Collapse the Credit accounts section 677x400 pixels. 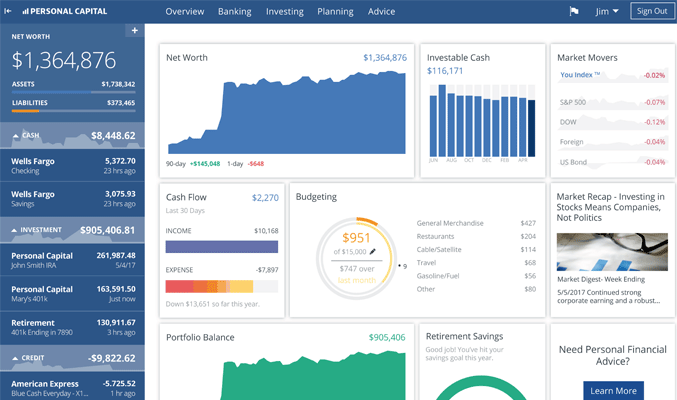[x=18, y=357]
